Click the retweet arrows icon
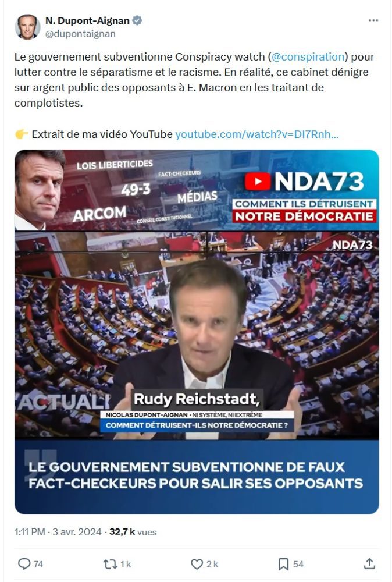 tap(110, 564)
